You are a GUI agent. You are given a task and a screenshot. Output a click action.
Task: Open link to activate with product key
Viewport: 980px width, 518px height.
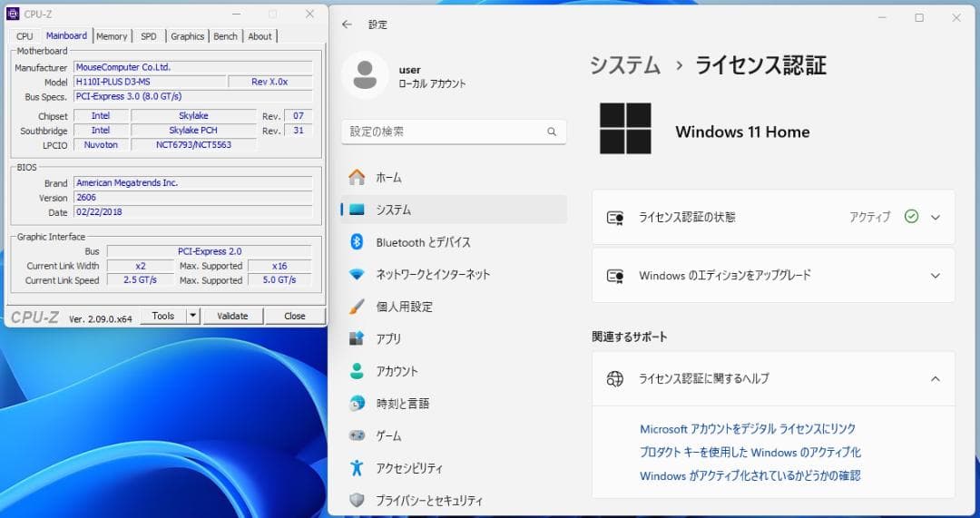[750, 453]
